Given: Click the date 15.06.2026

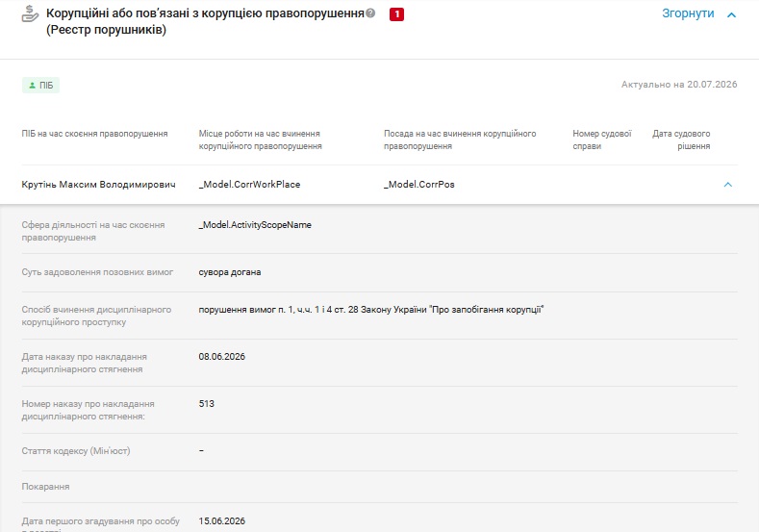Looking at the screenshot, I should [221, 521].
